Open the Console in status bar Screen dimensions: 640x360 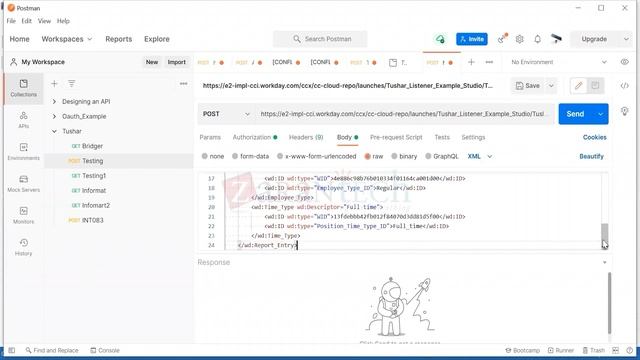point(105,350)
